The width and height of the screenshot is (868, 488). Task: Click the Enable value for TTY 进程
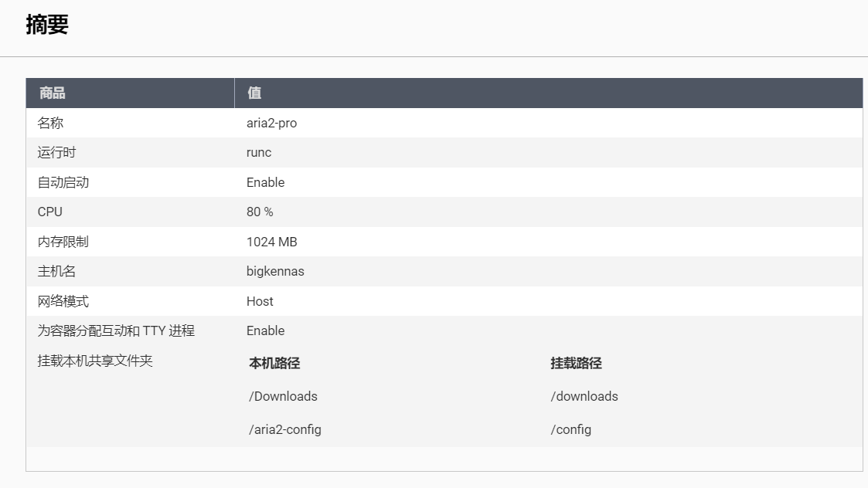click(265, 331)
